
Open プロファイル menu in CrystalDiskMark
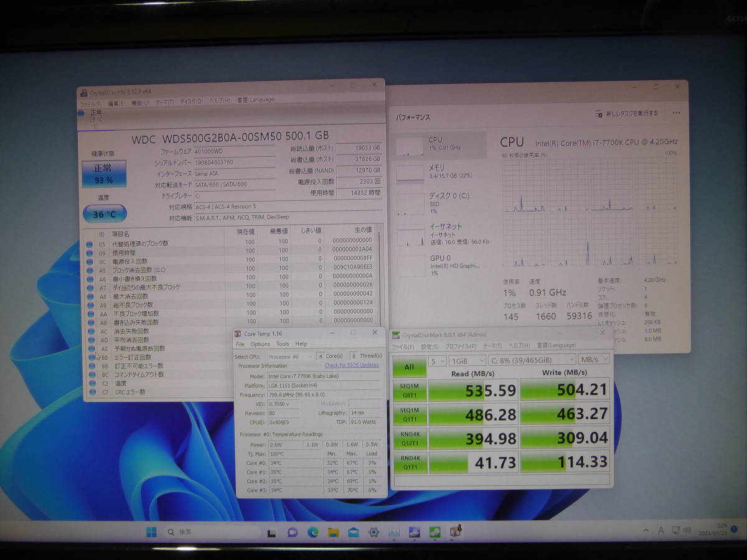point(461,346)
